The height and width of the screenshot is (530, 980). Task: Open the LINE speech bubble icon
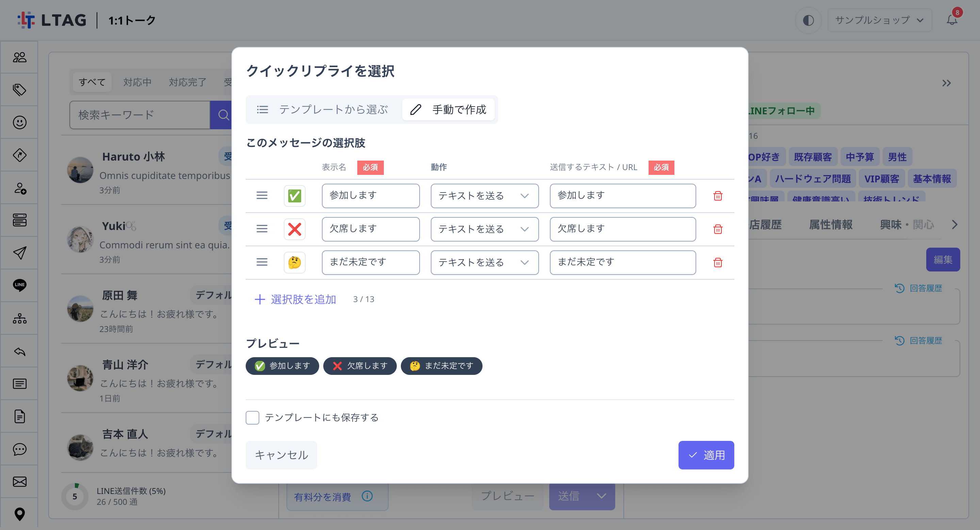[19, 285]
